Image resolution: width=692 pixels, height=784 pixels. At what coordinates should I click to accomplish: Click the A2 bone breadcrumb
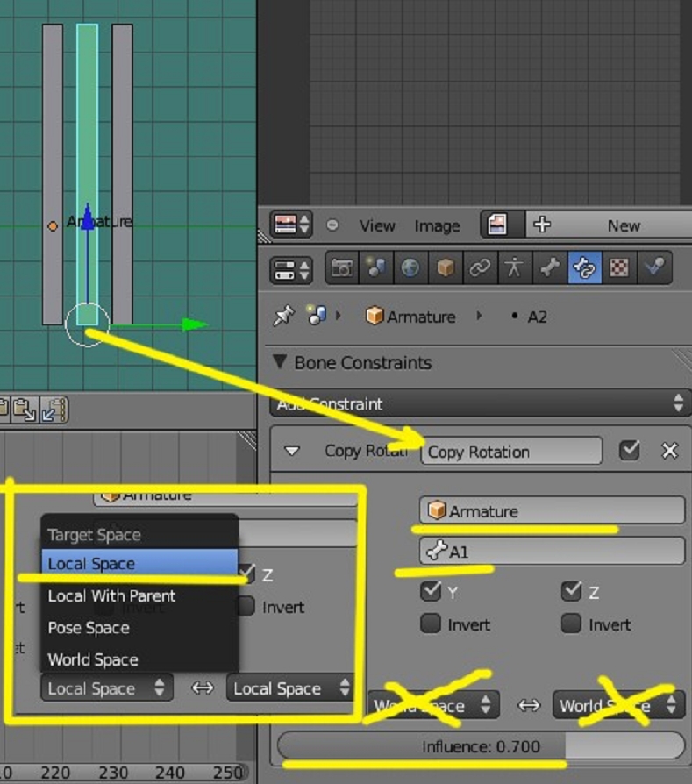pos(537,317)
